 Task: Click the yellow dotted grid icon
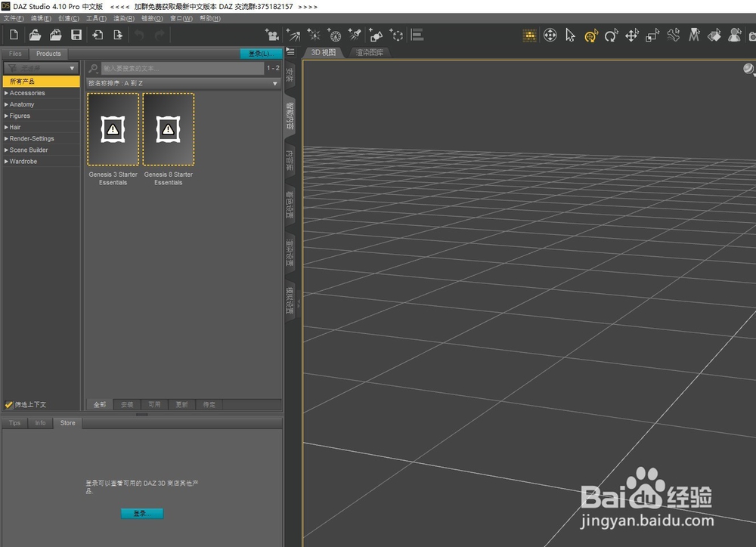pyautogui.click(x=529, y=36)
